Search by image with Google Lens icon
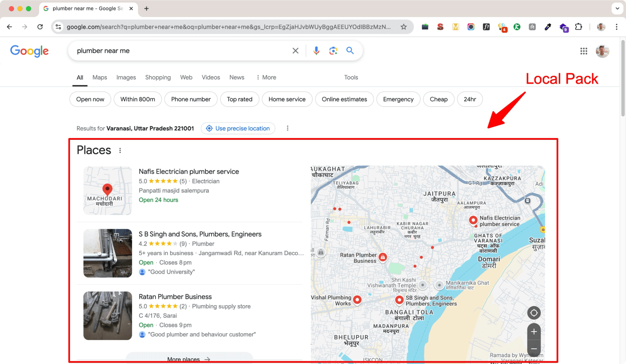 tap(333, 51)
